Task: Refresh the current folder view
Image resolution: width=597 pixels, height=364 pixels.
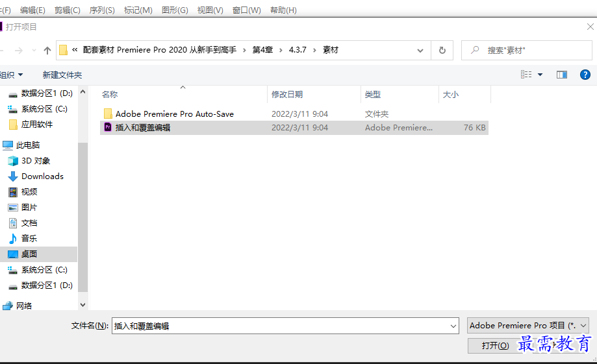Action: (x=442, y=50)
